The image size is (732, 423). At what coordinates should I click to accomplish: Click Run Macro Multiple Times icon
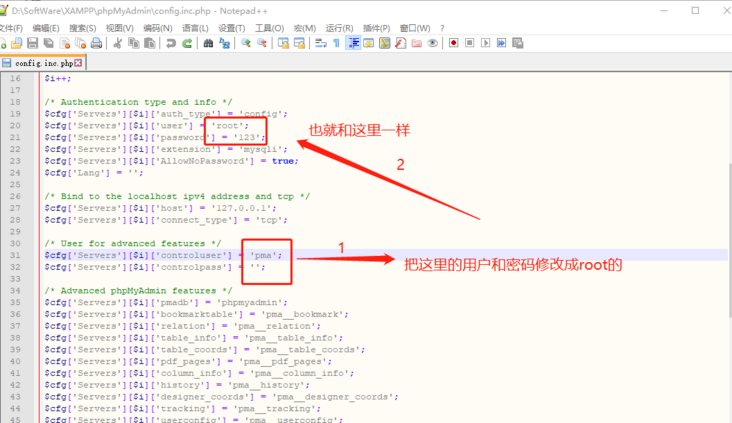pyautogui.click(x=501, y=43)
